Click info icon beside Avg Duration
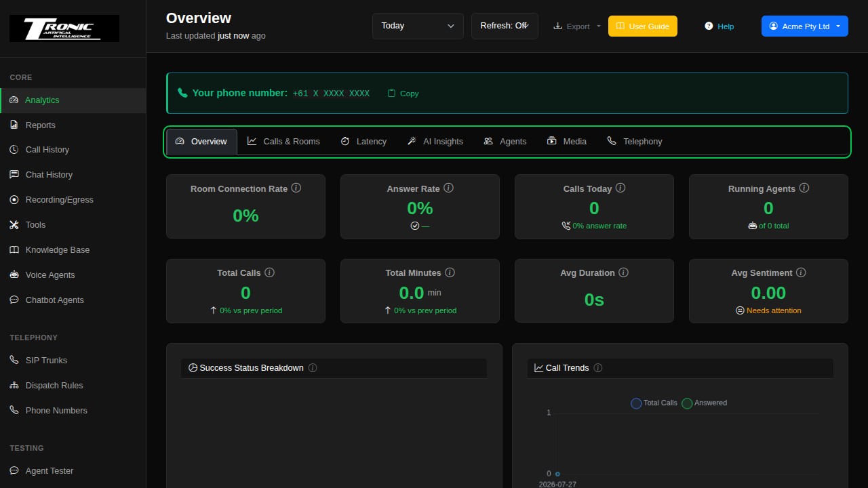Viewport: 868px width, 488px height. pos(623,272)
